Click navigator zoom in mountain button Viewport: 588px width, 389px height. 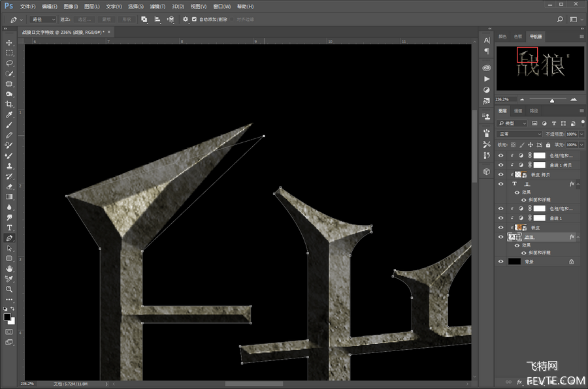pos(574,99)
